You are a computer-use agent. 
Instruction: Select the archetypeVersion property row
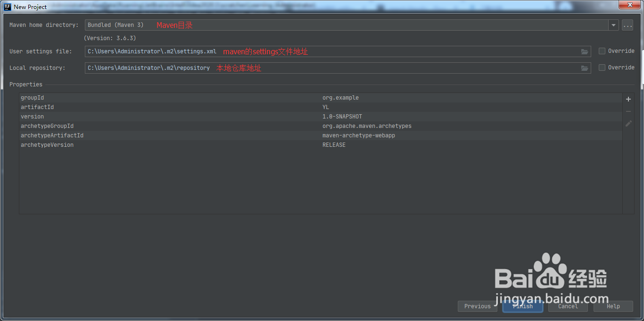(321, 145)
